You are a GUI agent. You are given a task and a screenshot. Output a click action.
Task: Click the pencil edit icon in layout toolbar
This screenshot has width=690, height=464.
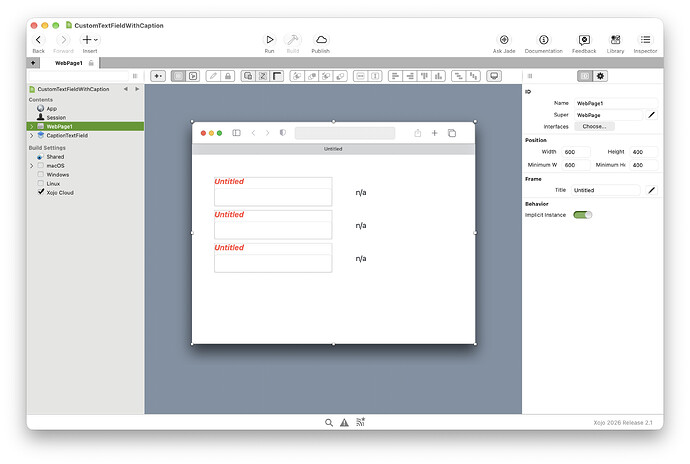pos(213,76)
